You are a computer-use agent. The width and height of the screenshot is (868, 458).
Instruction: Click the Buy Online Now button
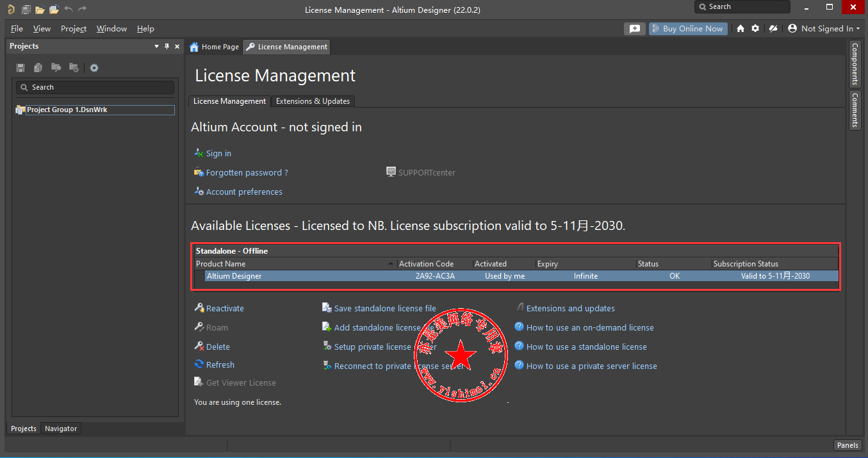coord(688,29)
